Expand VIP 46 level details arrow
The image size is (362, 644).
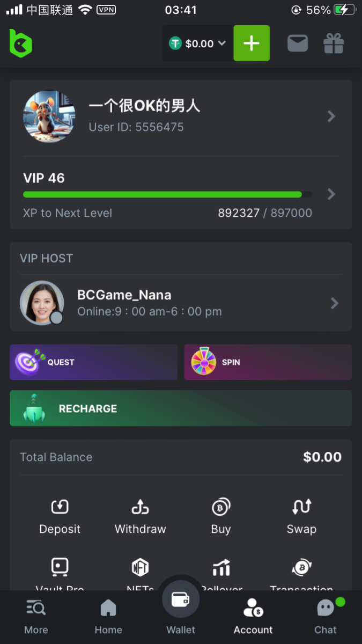pyautogui.click(x=331, y=194)
